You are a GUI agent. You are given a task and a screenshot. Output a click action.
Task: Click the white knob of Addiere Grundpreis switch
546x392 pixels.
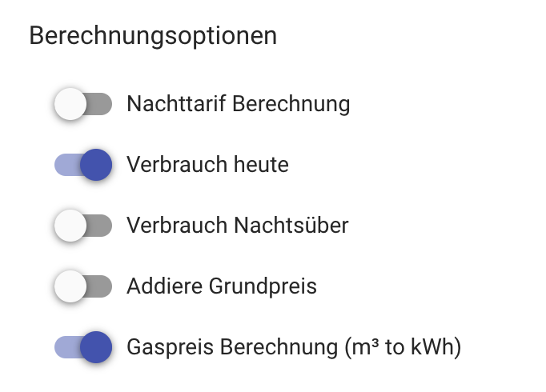point(70,286)
